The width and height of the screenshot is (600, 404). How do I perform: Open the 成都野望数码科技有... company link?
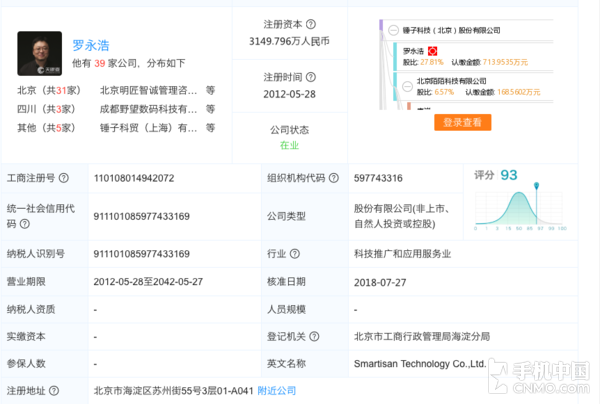148,109
